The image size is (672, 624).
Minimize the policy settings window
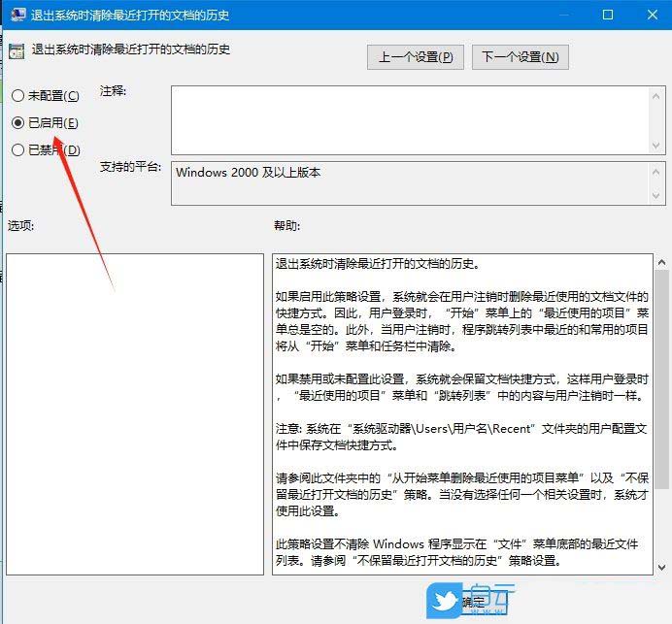point(563,15)
